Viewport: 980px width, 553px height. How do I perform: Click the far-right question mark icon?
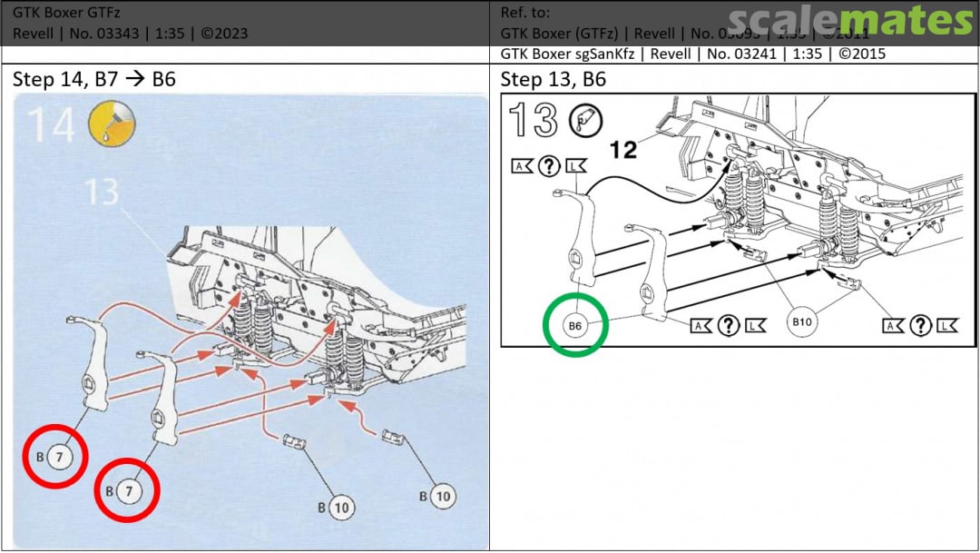921,325
